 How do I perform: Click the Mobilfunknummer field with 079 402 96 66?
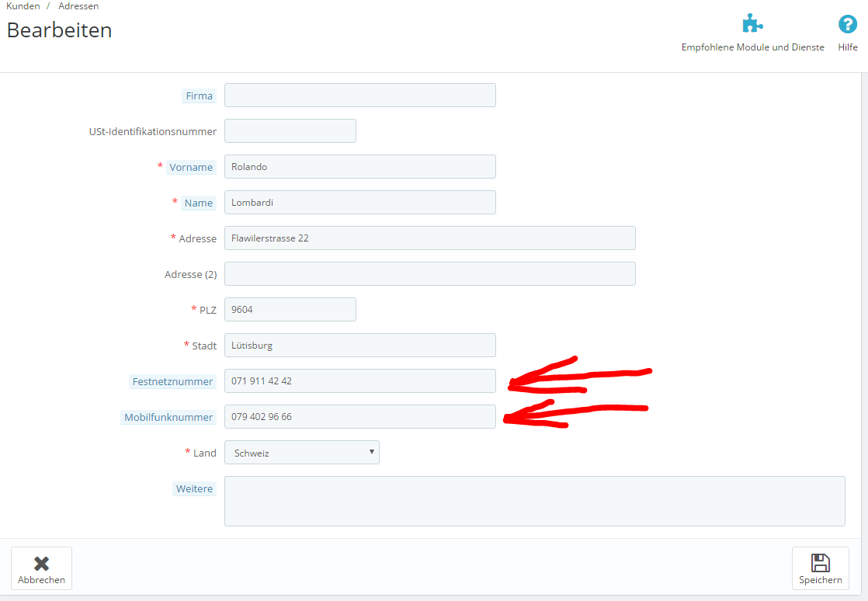click(x=359, y=417)
